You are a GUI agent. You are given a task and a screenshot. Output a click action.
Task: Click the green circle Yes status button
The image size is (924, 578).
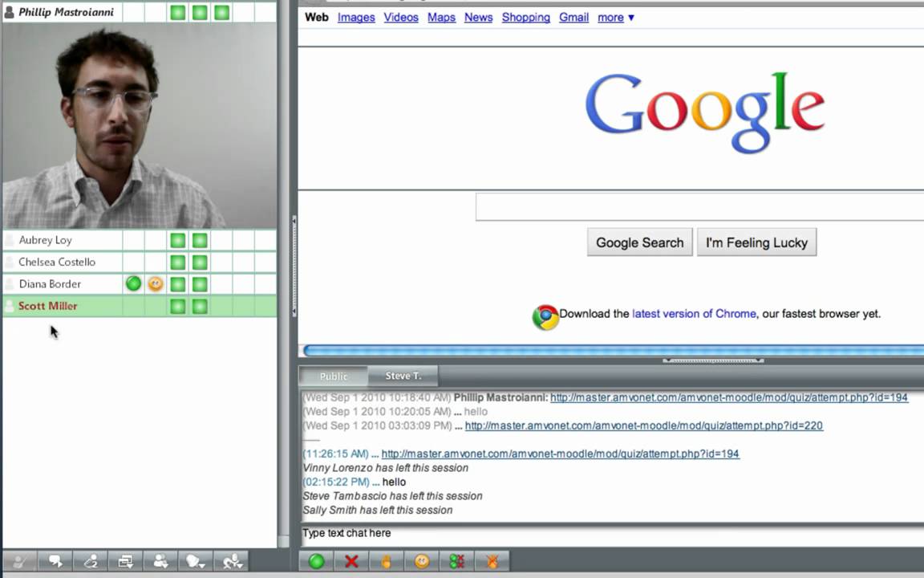pos(317,561)
